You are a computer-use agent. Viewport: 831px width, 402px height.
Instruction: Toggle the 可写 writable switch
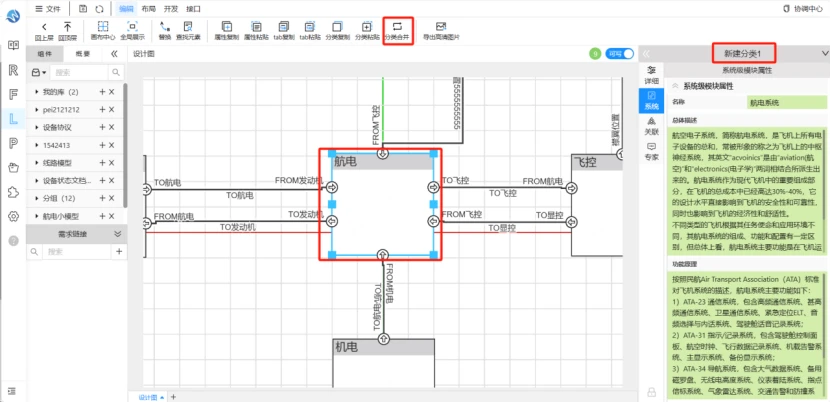tap(620, 53)
